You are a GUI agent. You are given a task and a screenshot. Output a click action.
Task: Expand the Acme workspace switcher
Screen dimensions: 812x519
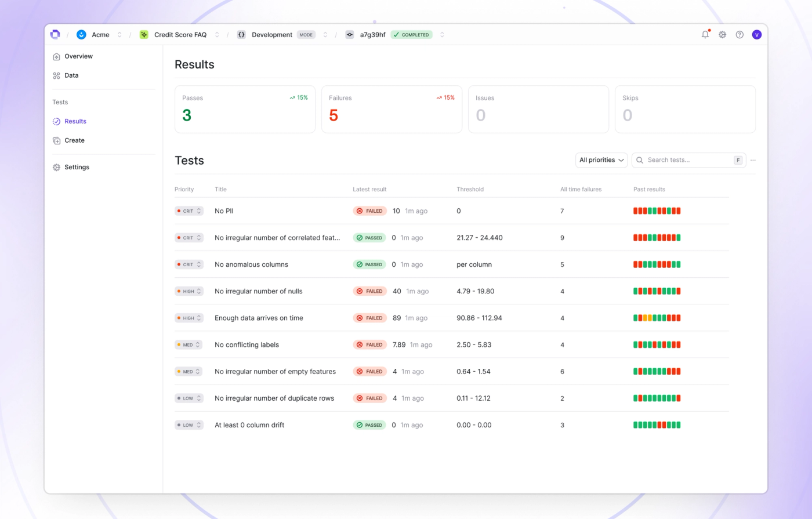pos(119,35)
